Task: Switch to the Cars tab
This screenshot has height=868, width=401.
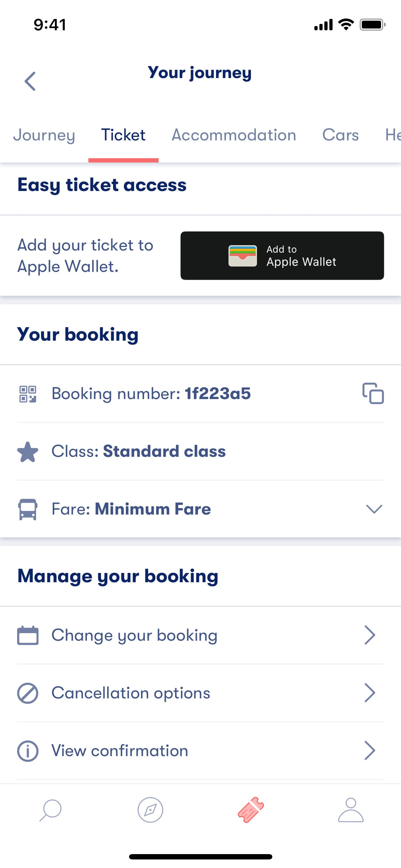Action: [x=340, y=135]
